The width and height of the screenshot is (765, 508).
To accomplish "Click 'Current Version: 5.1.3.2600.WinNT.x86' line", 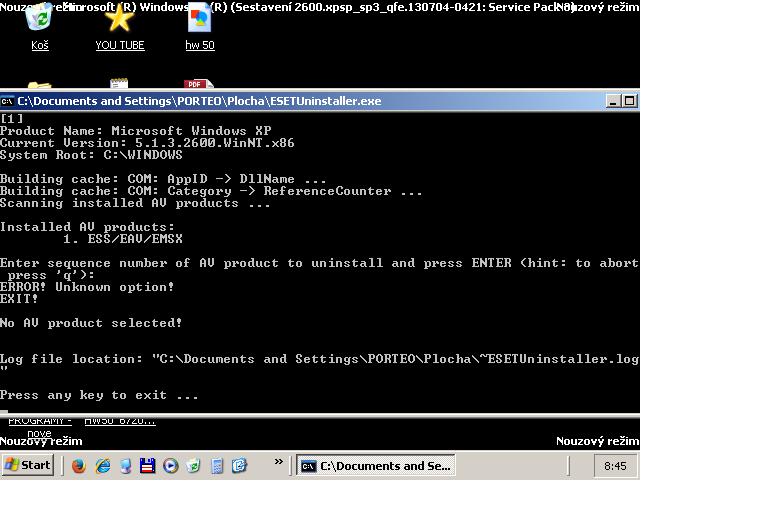I will [x=147, y=143].
